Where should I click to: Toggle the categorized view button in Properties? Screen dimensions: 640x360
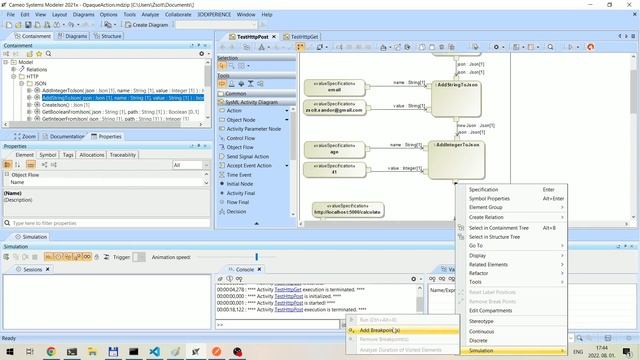(7, 164)
